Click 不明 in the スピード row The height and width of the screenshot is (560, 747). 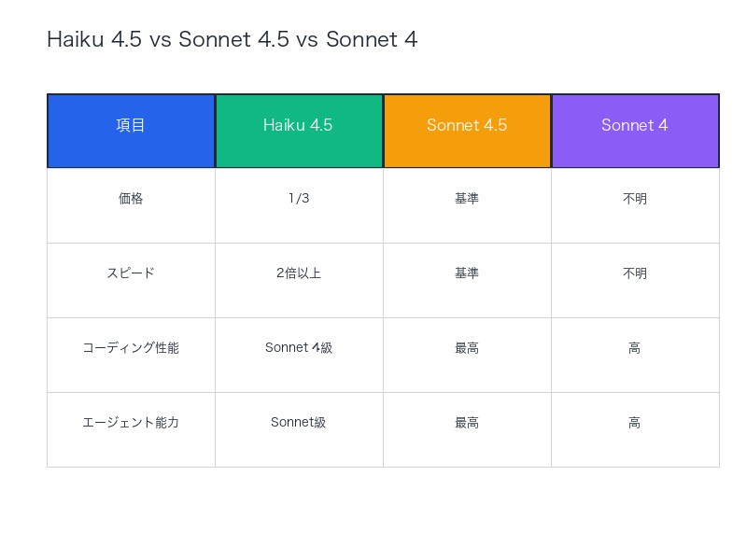click(x=635, y=273)
